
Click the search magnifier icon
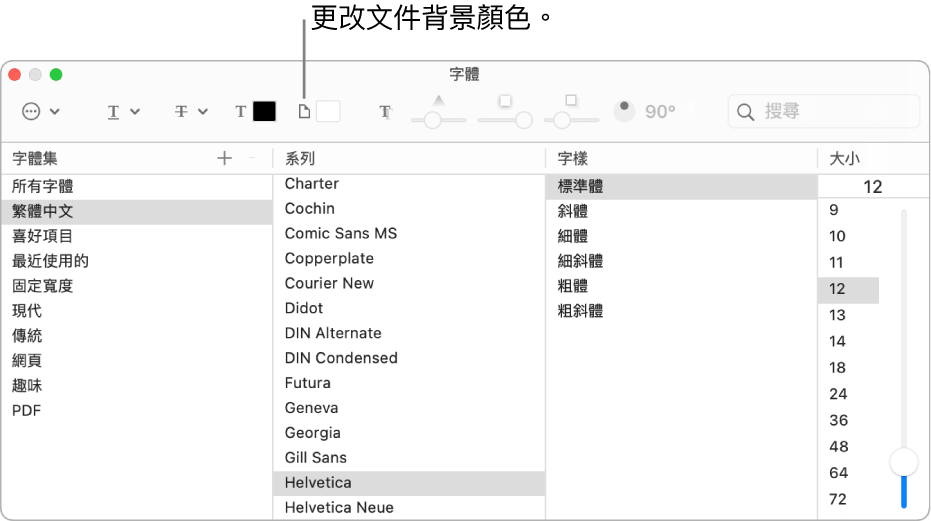745,112
